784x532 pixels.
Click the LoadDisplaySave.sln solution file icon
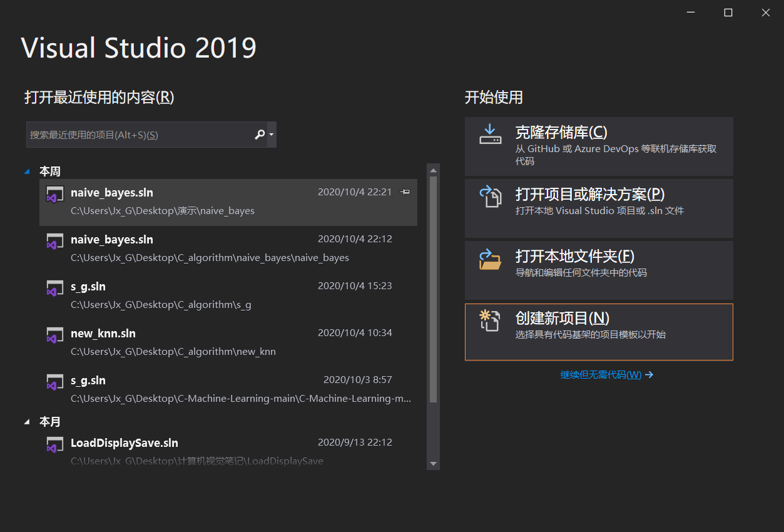pos(54,444)
